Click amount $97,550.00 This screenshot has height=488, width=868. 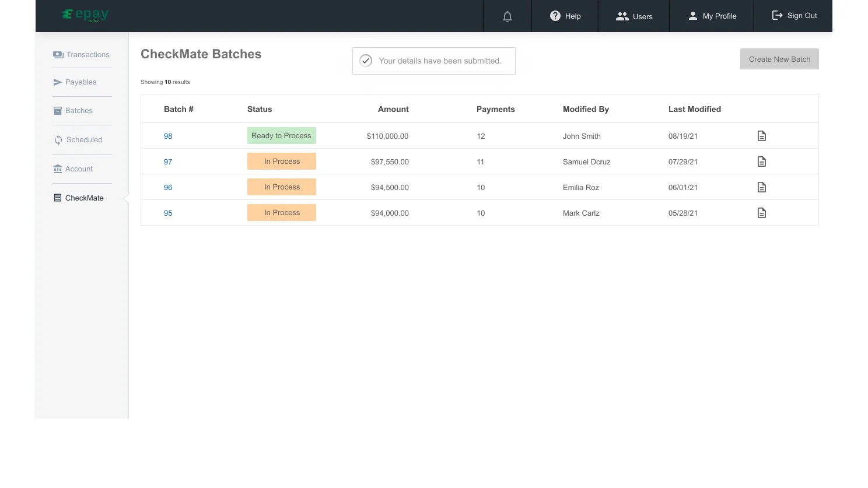pyautogui.click(x=390, y=162)
